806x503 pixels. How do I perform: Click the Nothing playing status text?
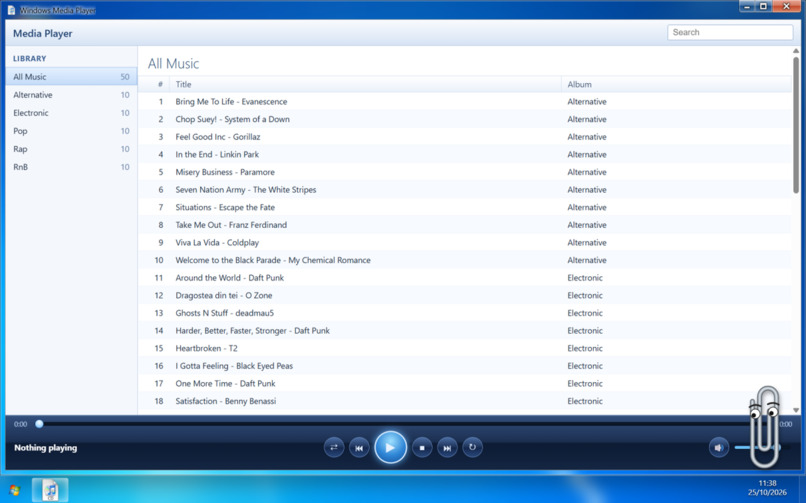[x=46, y=448]
